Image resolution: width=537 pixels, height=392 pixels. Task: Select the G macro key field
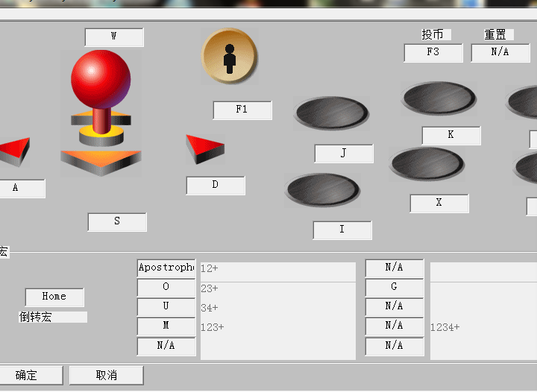[x=395, y=287]
